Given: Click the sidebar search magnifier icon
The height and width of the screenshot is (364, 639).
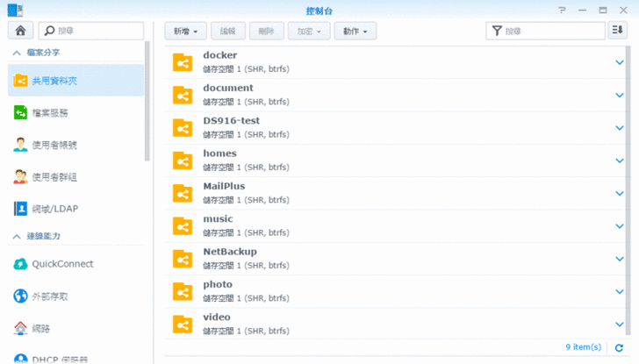Looking at the screenshot, I should point(49,31).
